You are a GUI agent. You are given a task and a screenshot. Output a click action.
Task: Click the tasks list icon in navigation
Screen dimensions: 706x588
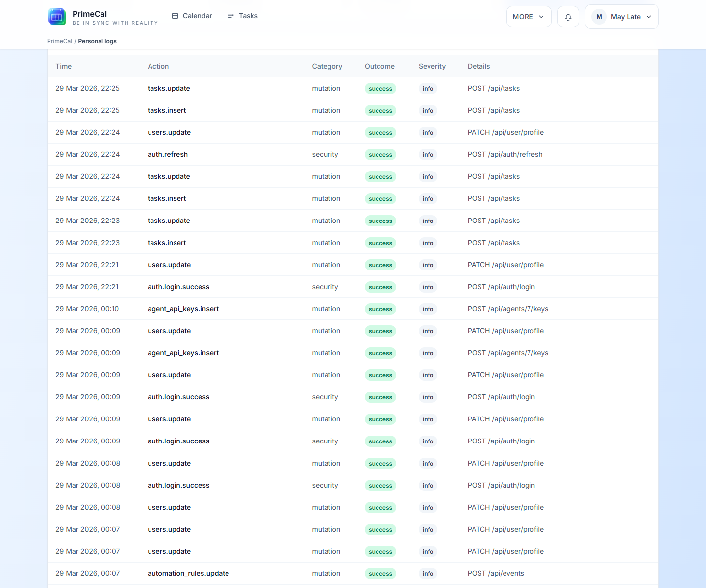pos(231,16)
